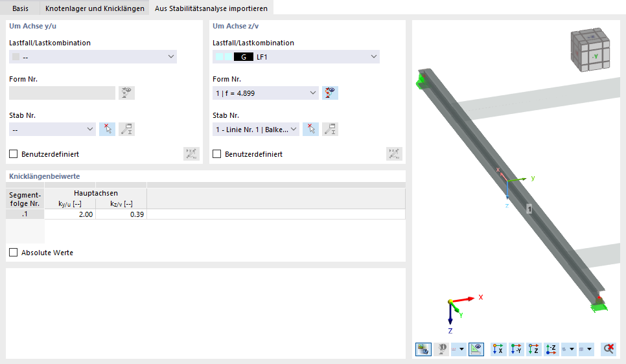Image resolution: width=626 pixels, height=364 pixels.
Task: Pick member graphically for axis y/u
Action: pyautogui.click(x=107, y=130)
